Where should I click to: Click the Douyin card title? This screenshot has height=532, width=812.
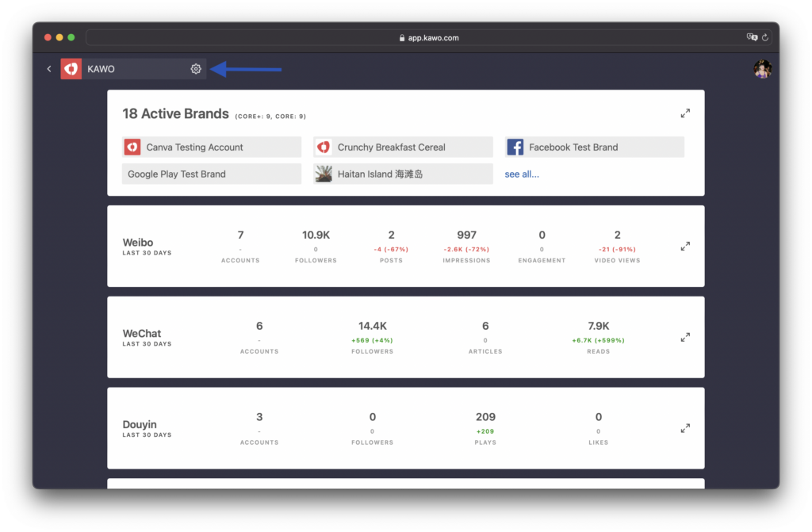[x=140, y=424]
